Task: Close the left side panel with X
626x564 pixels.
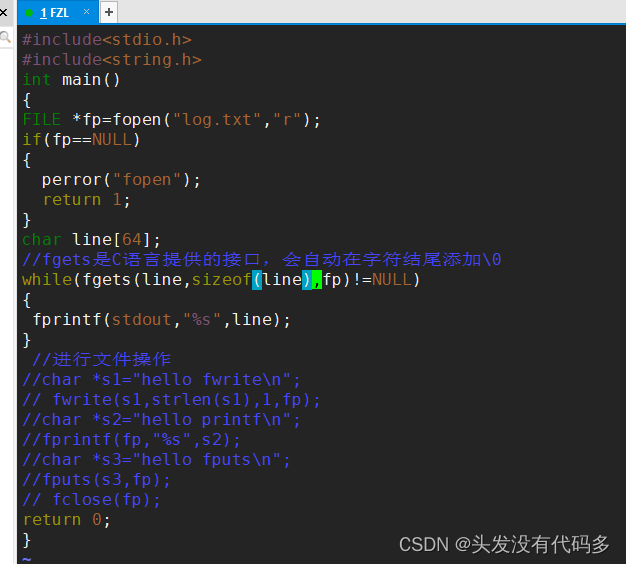Action: point(4,12)
